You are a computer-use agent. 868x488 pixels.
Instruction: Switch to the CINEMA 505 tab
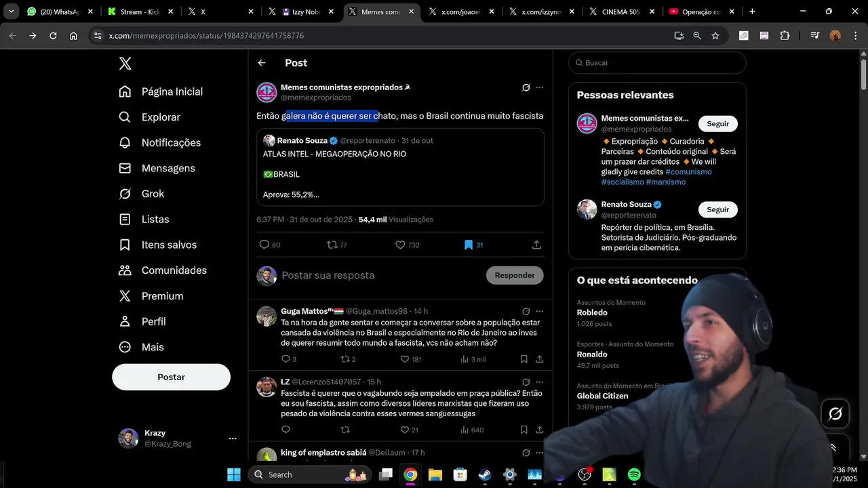620,12
